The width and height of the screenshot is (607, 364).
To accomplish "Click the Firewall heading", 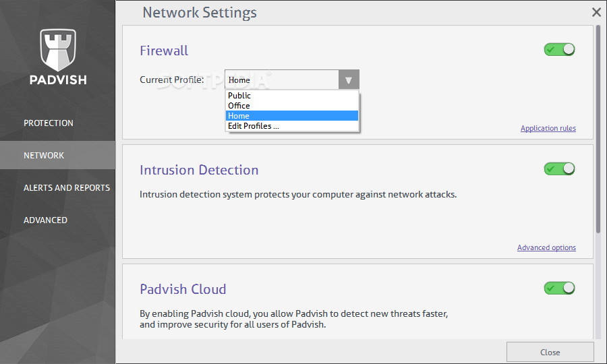I will pos(164,51).
